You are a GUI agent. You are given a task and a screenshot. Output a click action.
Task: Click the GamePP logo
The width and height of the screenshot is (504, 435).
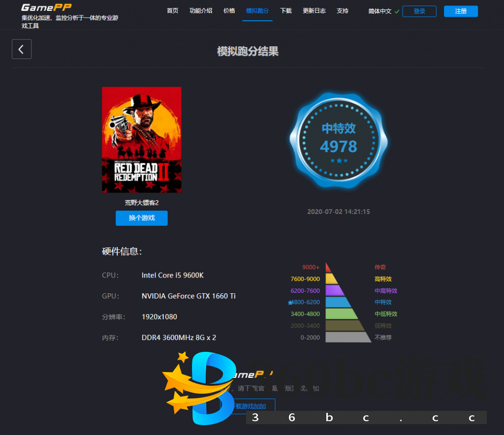(x=46, y=7)
